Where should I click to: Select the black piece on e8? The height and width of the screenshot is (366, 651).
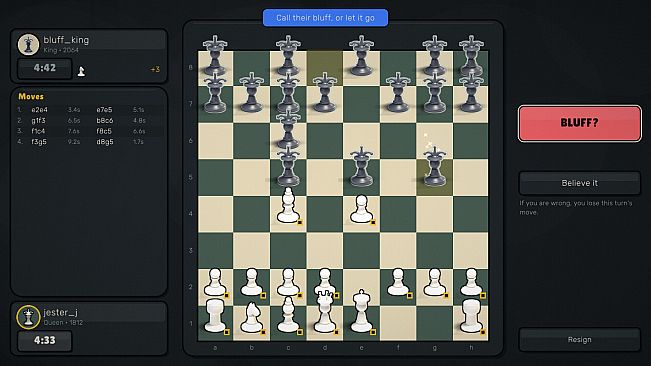(361, 56)
